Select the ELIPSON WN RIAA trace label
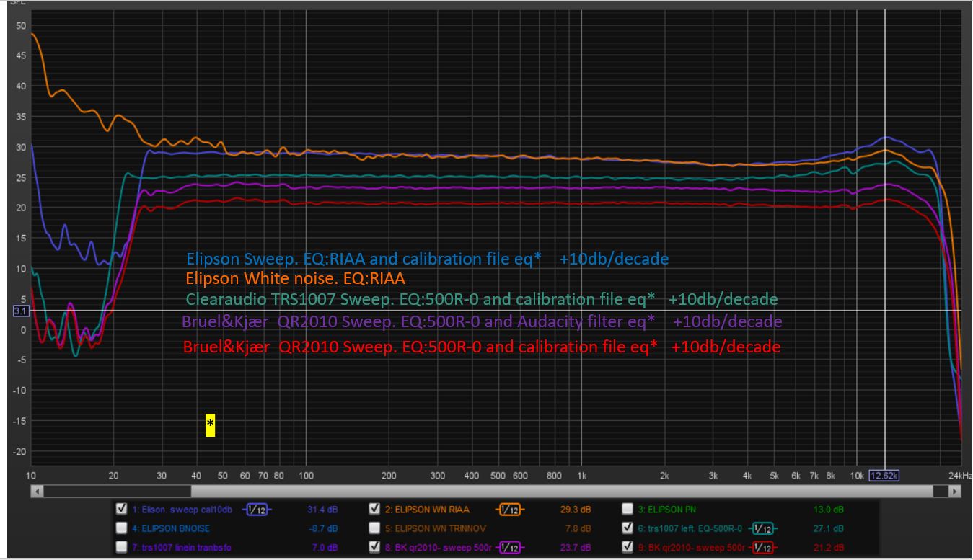Viewport: 973px width, 560px height. click(428, 510)
